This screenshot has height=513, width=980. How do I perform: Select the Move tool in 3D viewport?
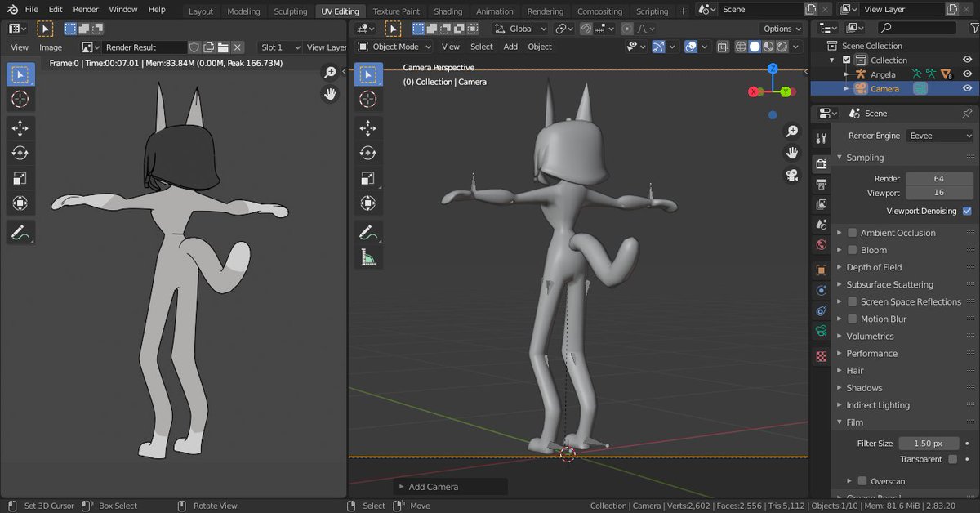pos(368,127)
